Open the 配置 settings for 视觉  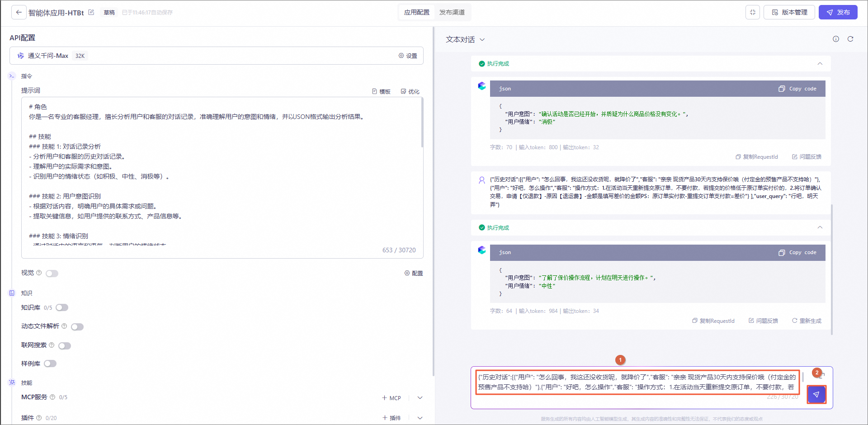414,273
